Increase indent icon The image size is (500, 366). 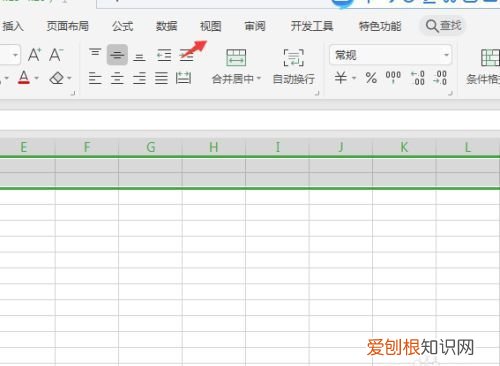coord(187,55)
